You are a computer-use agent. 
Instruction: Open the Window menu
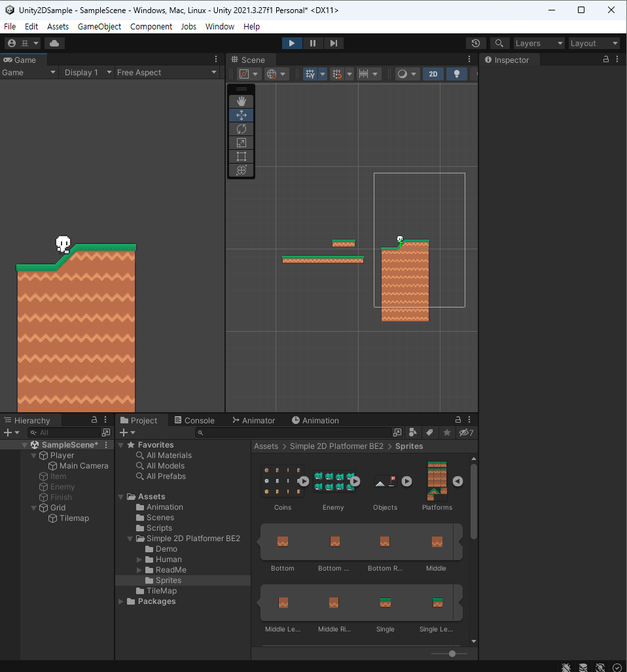click(x=220, y=27)
